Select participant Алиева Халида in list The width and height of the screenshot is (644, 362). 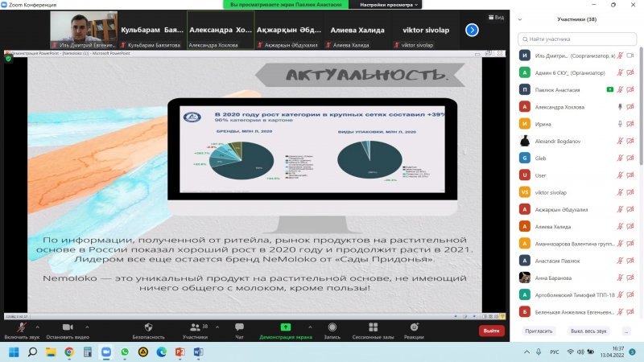point(577,227)
